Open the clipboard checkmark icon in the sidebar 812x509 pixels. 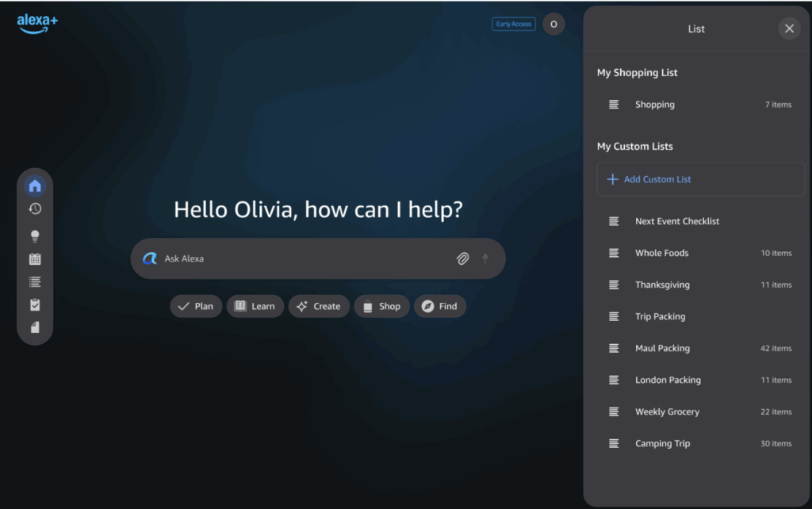coord(35,304)
